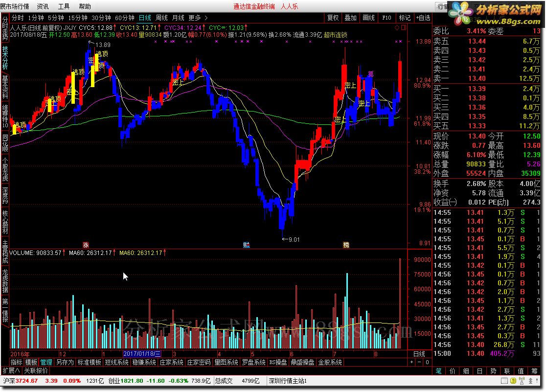Open 个股龙虎 sidebar tab

coord(5,169)
